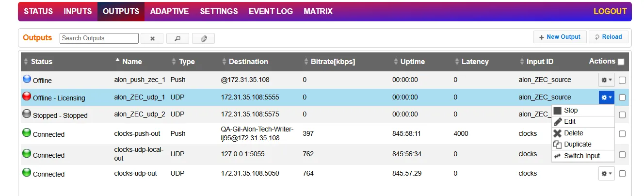This screenshot has height=196, width=644.
Task: Click the name alon_ZEC_udp_2
Action: (140, 114)
